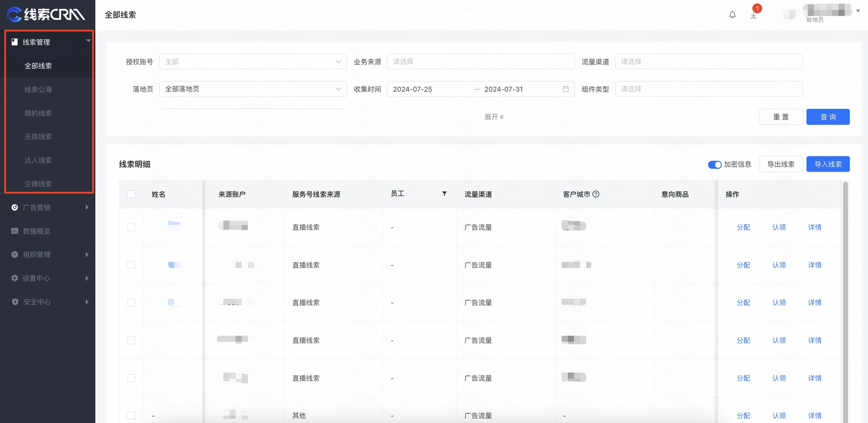The height and width of the screenshot is (423, 868).
Task: Click the table vertical scrollbar
Action: pos(845,302)
